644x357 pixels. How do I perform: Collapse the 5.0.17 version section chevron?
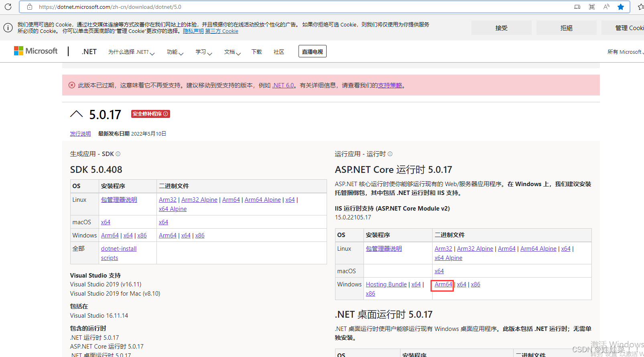76,114
